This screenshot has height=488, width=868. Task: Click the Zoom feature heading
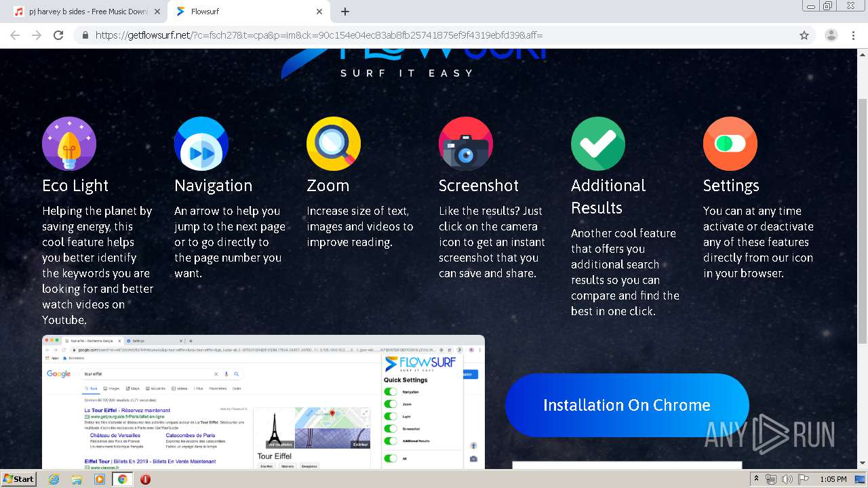[328, 186]
